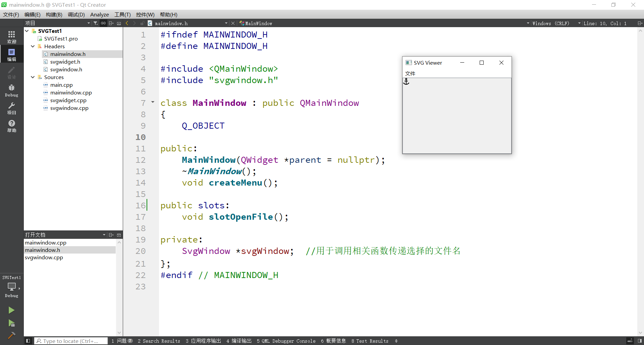Open the Debug mode in the sidebar
Image resolution: width=644 pixels, height=345 pixels.
pos(12,90)
